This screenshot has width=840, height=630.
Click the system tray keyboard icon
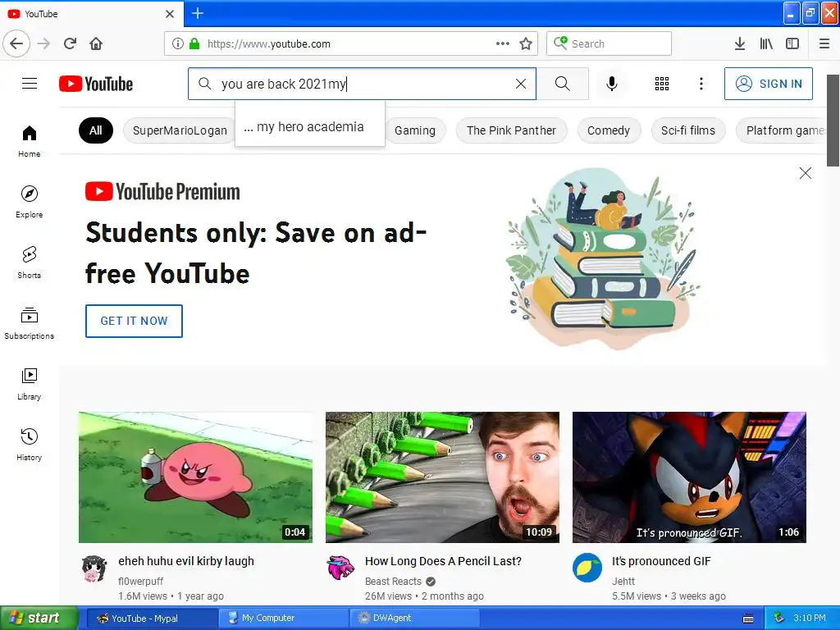(748, 619)
